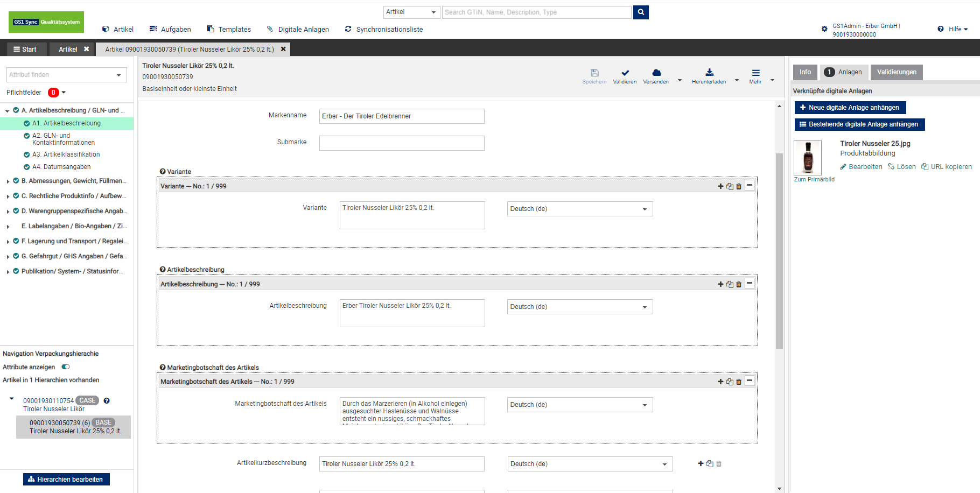Copy the Marketingbotschaft block
This screenshot has width=980, height=493.
pos(730,382)
